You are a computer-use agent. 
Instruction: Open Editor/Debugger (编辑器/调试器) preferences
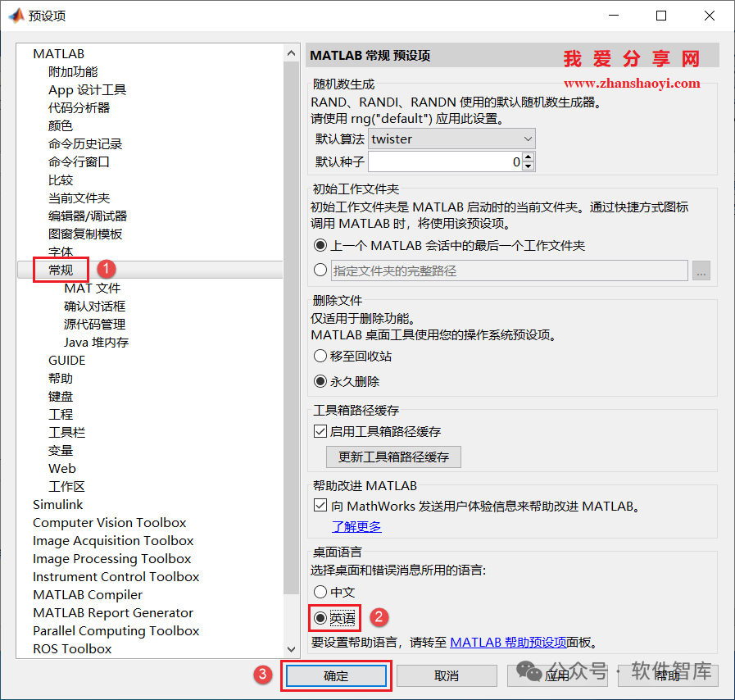(x=88, y=216)
